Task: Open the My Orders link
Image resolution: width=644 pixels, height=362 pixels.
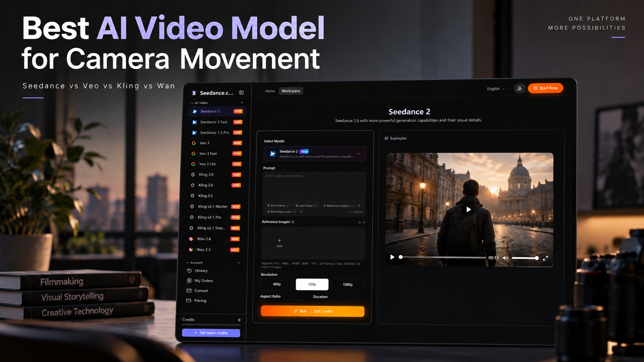Action: pyautogui.click(x=204, y=281)
